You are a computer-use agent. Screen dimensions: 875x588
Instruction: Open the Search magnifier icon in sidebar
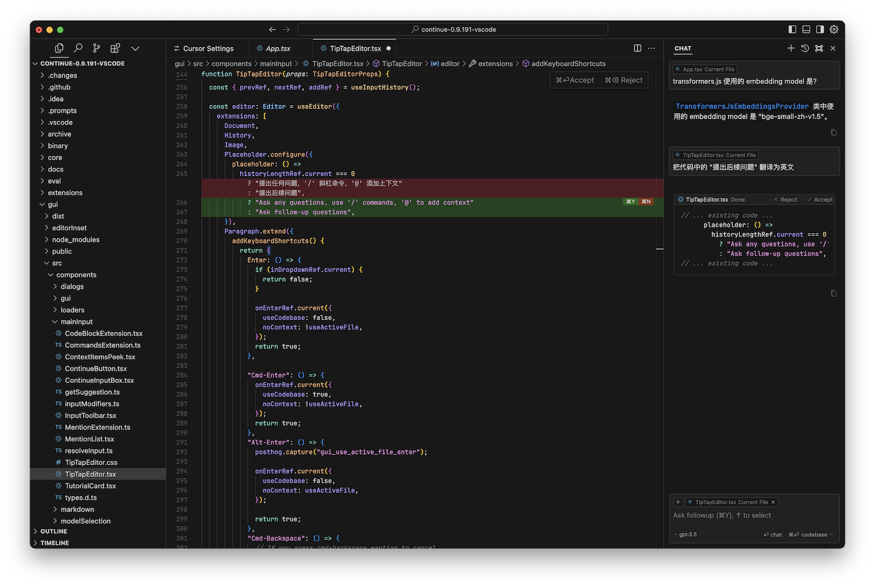point(78,48)
